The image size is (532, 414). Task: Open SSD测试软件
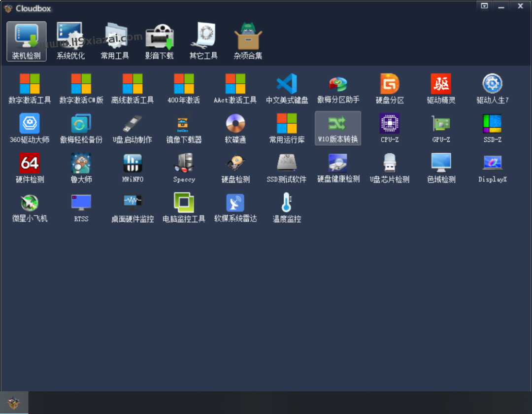click(x=287, y=168)
